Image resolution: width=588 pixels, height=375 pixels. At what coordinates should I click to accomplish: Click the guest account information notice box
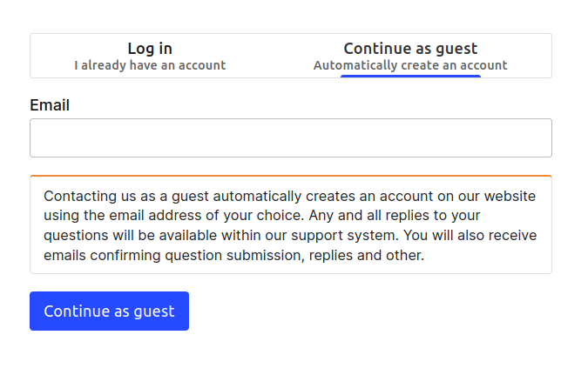pyautogui.click(x=290, y=225)
